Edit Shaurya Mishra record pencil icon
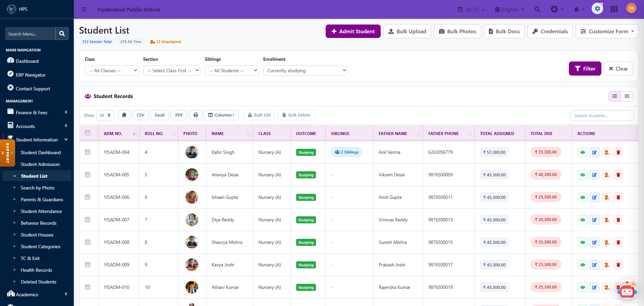Image resolution: width=644 pixels, height=306 pixels. tap(594, 243)
